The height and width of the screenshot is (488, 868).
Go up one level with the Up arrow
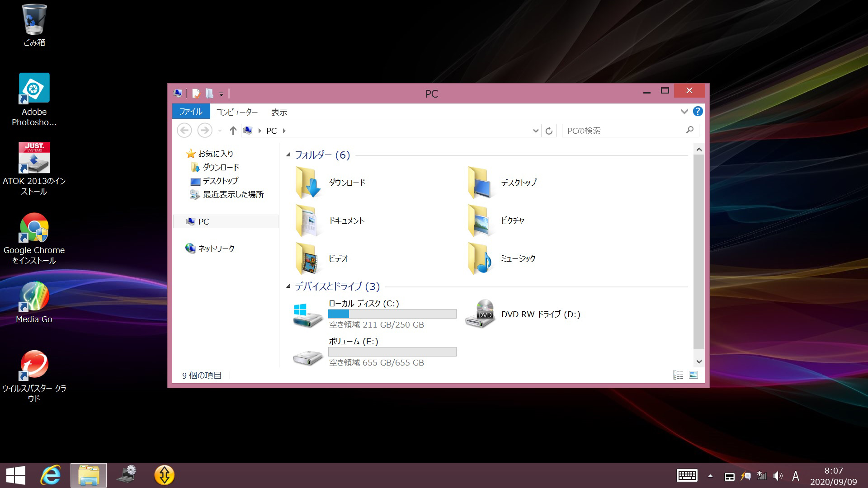[233, 131]
